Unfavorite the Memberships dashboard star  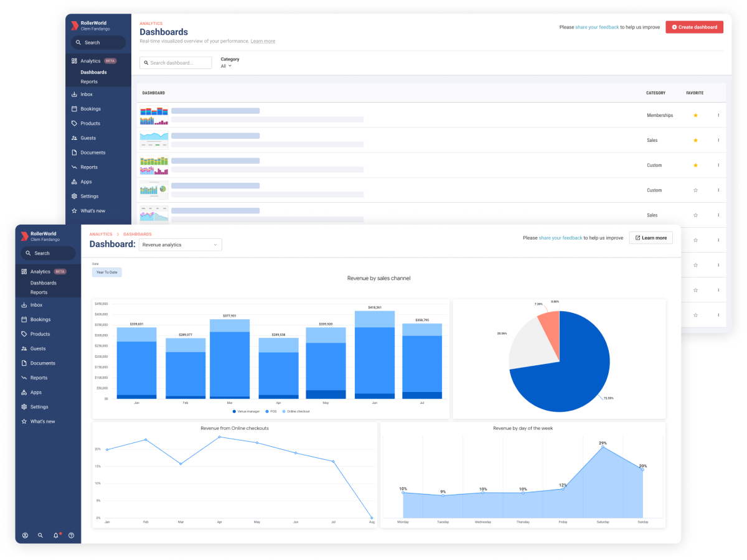pos(695,115)
